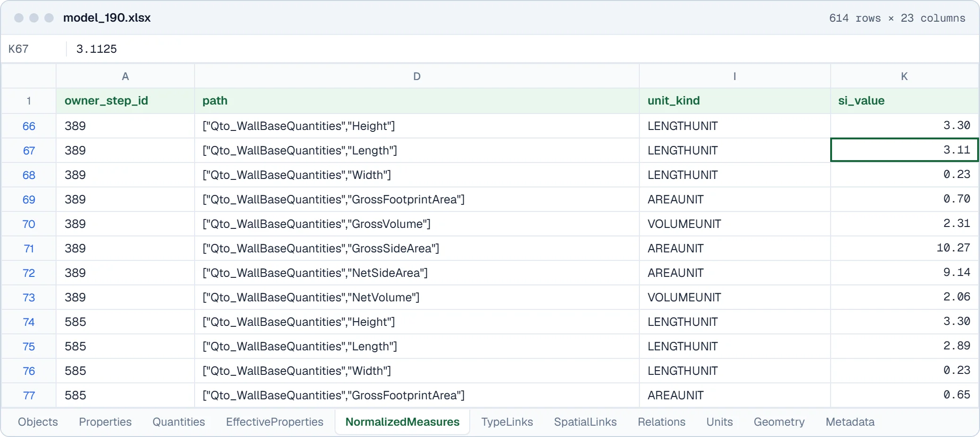Click row 68 owner_step_id cell 389
Image resolution: width=980 pixels, height=437 pixels.
click(x=125, y=175)
